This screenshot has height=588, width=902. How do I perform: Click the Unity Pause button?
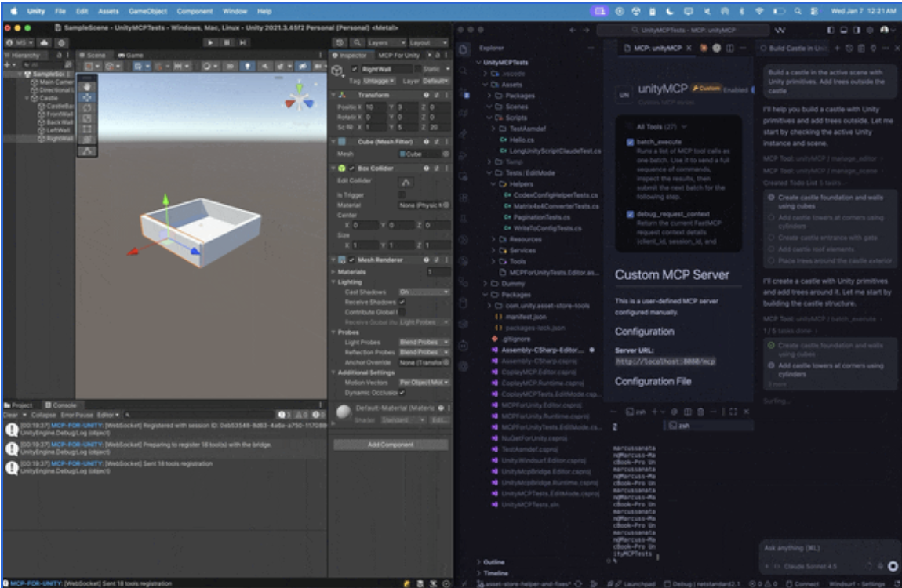tap(227, 42)
